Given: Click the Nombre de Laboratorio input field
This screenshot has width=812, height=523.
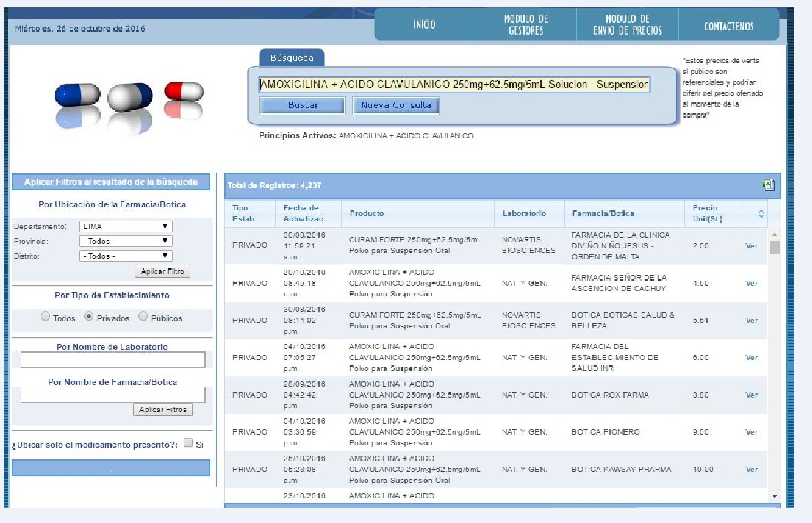Looking at the screenshot, I should 113,360.
